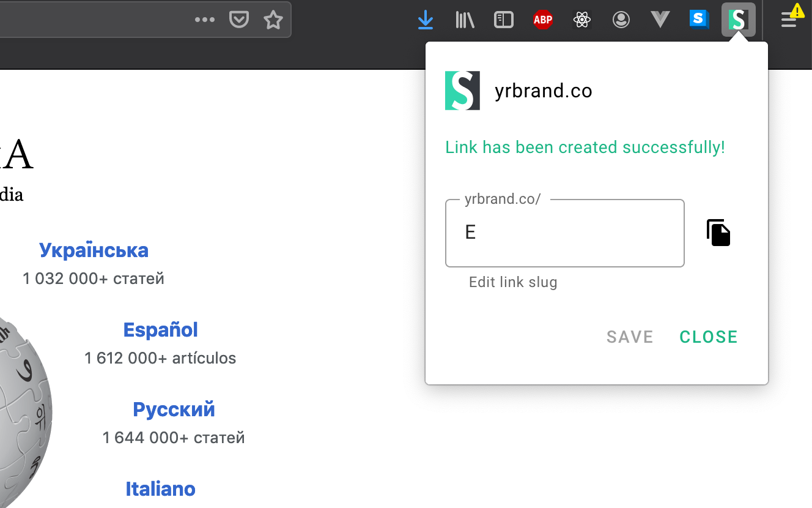Copy the shortened link to clipboard
Viewport: 812px width, 508px height.
718,233
